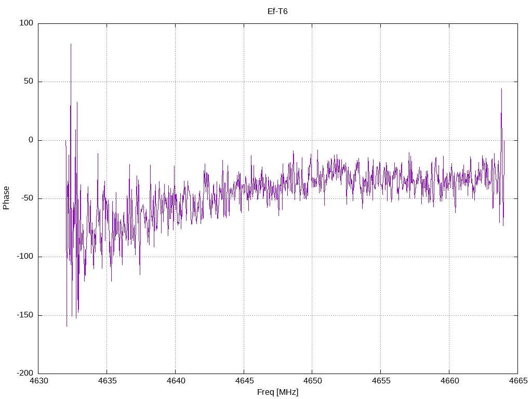Click the Ef-T6 plot title
Viewport: 532px width, 399px height.
pos(277,11)
